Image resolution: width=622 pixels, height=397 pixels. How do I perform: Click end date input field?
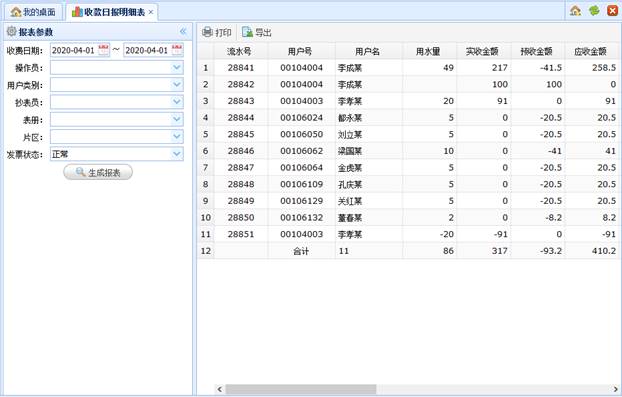[147, 50]
